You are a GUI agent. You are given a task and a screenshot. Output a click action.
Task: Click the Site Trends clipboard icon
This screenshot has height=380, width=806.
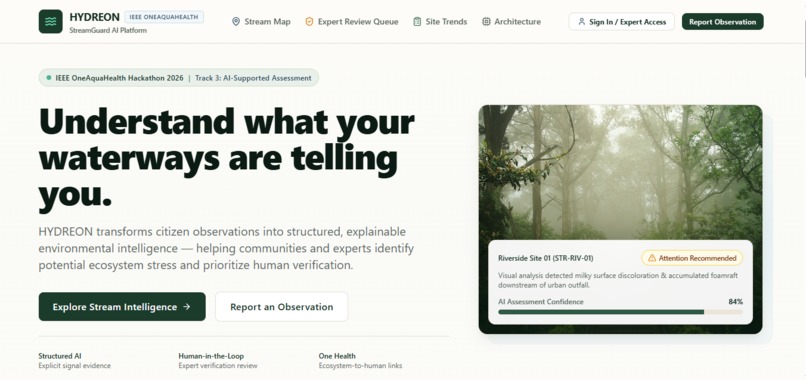[417, 22]
